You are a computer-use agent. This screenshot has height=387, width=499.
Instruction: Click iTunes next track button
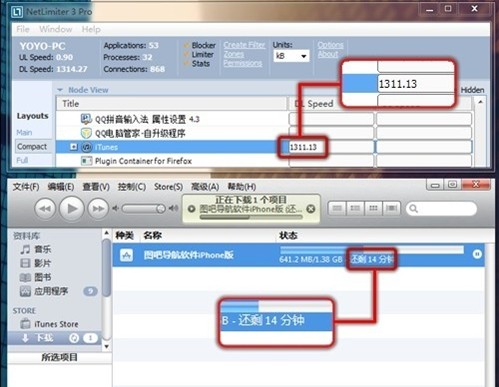pos(98,209)
